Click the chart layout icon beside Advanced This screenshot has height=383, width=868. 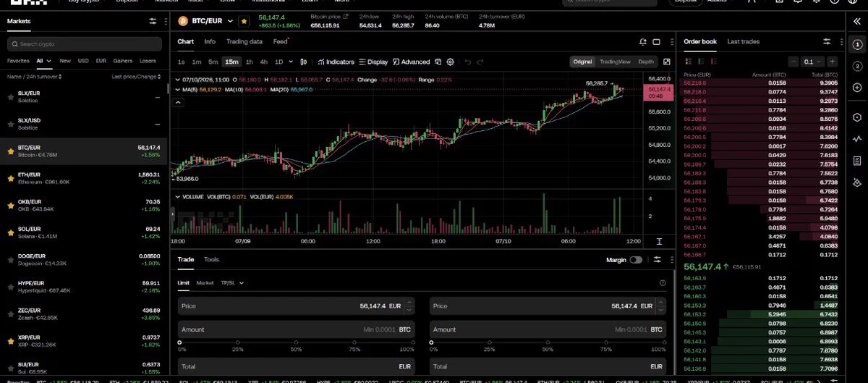click(438, 62)
